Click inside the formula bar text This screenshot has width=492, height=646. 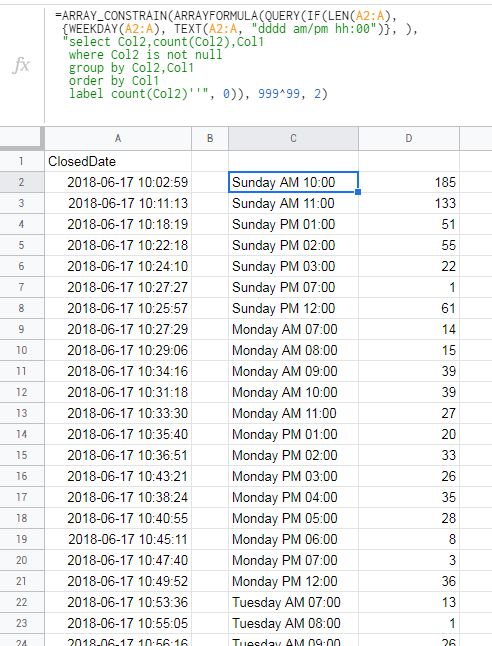click(x=236, y=55)
